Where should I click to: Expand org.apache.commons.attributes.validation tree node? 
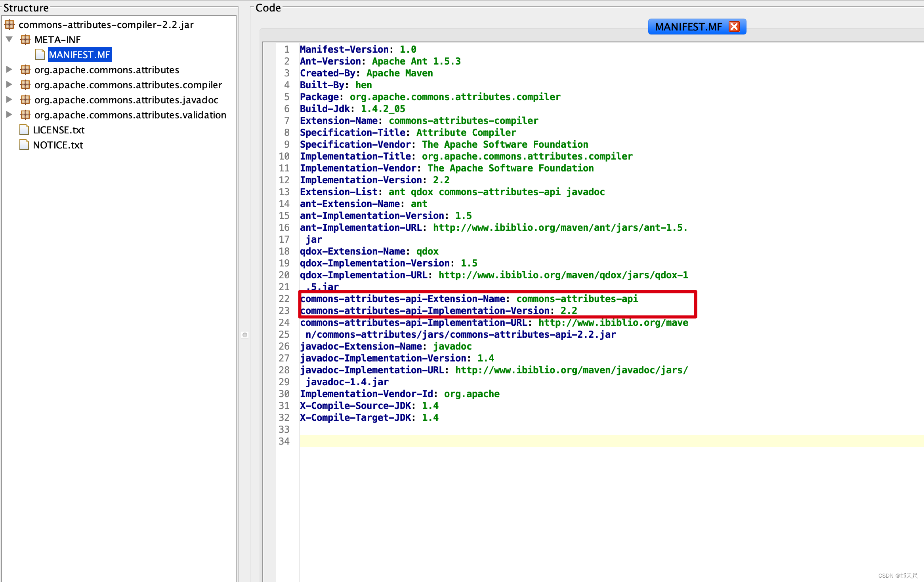[x=10, y=115]
